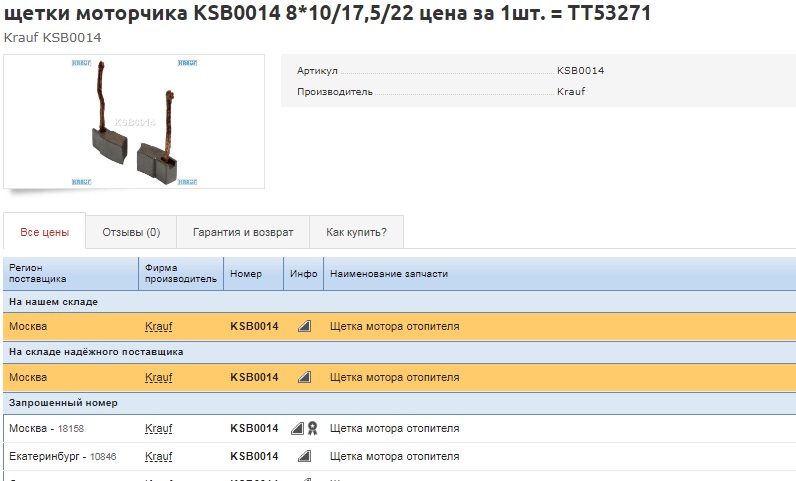Image resolution: width=796 pixels, height=481 pixels.
Task: Click award ribbon icon in Москва - 18158 row
Action: [x=313, y=428]
